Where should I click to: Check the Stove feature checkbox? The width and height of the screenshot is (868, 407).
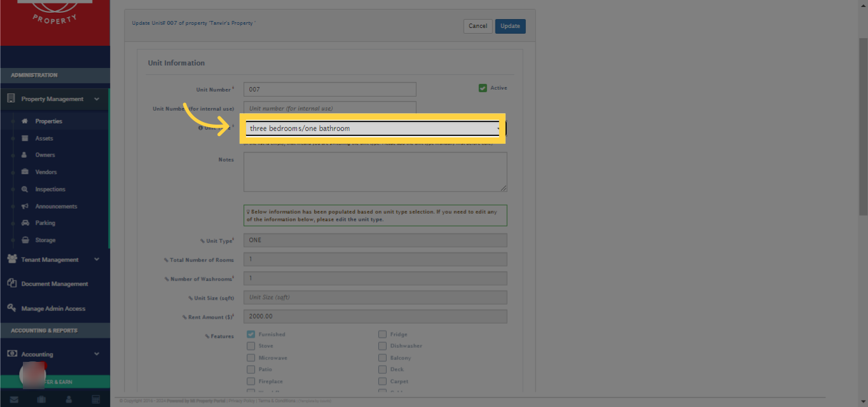coord(251,346)
